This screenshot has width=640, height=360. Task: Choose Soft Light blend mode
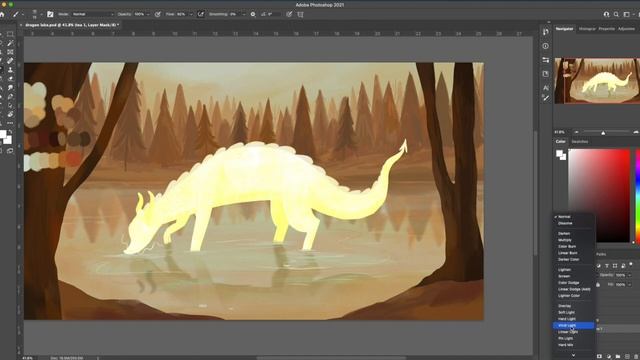point(567,312)
